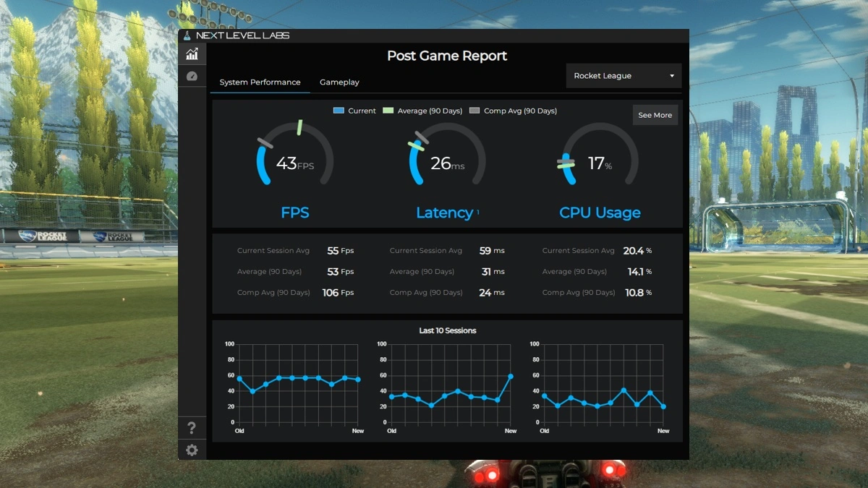Open the settings gear icon
The width and height of the screenshot is (868, 488).
point(192,450)
